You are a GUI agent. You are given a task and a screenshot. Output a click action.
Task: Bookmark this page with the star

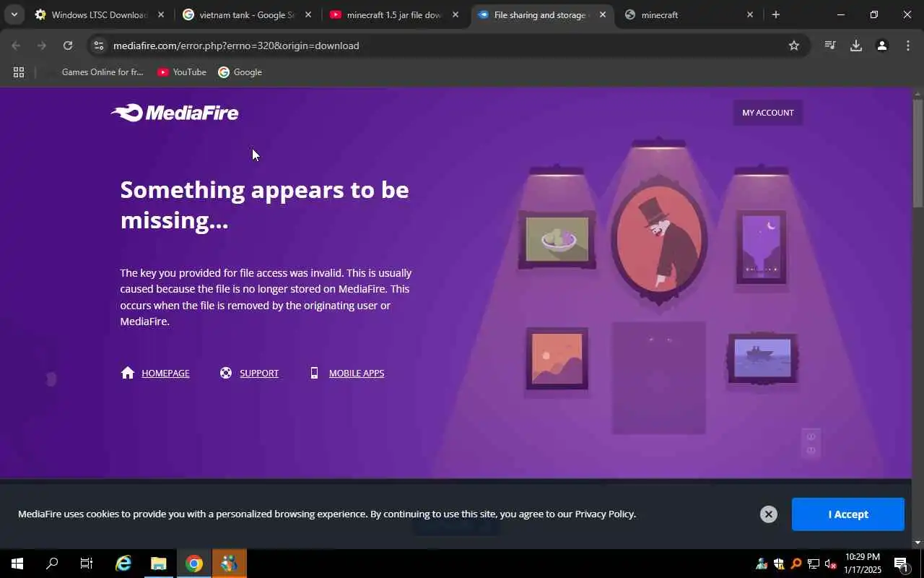794,46
